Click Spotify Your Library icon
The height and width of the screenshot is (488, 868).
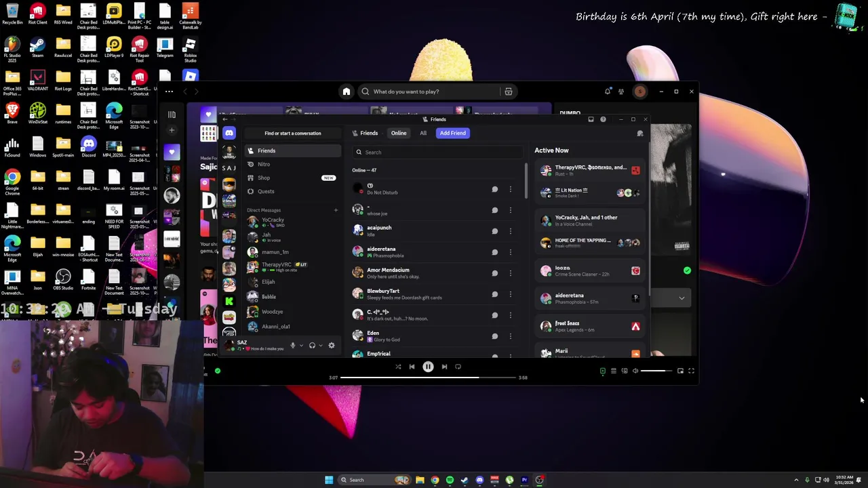pos(172,115)
